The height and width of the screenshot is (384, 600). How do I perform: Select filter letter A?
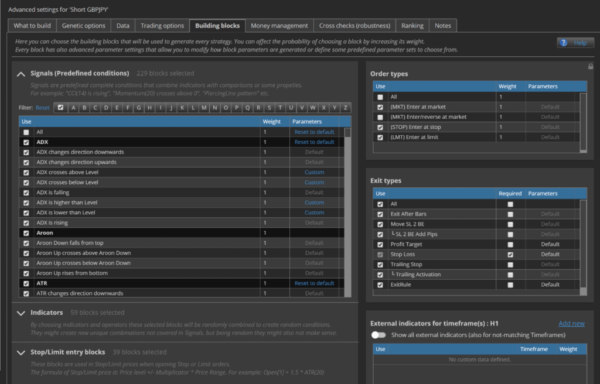click(73, 108)
